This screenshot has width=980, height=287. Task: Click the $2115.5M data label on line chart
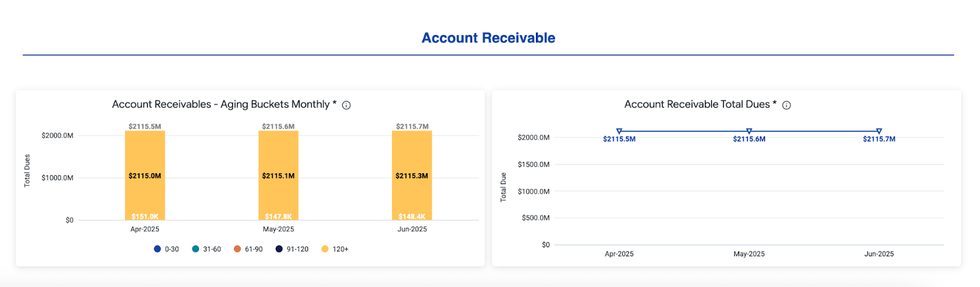(x=619, y=140)
